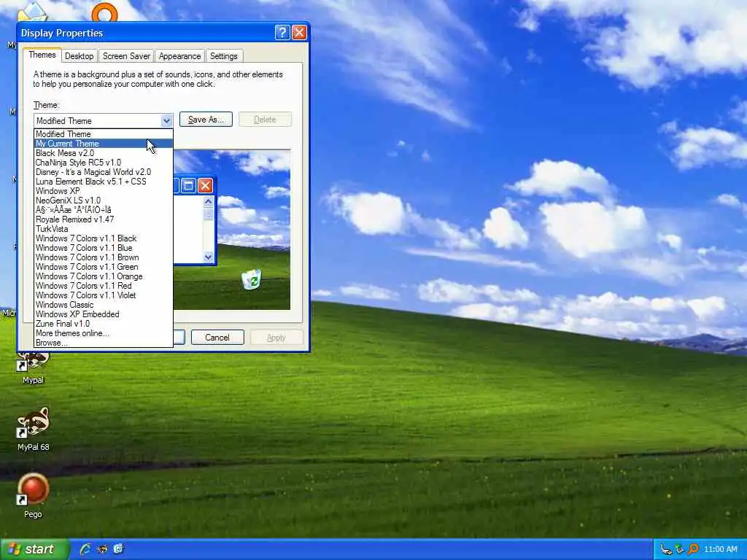
Task: Click the Cancel button
Action: point(217,337)
